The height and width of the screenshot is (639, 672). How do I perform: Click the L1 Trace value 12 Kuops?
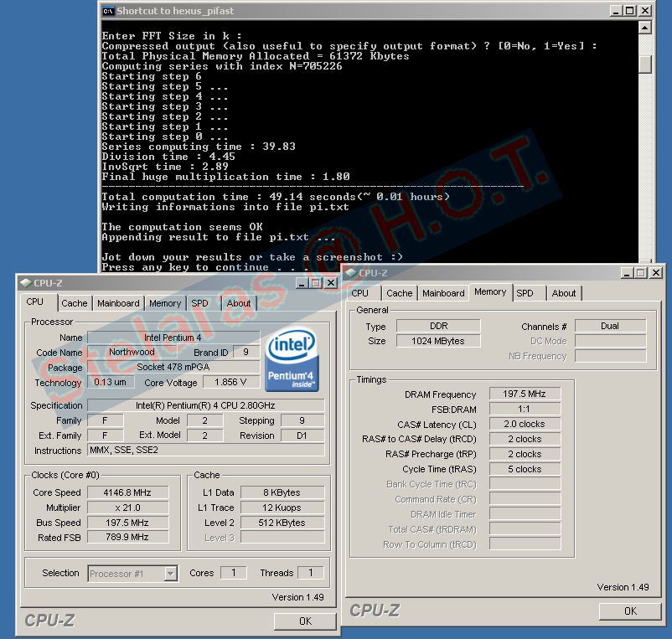(282, 508)
